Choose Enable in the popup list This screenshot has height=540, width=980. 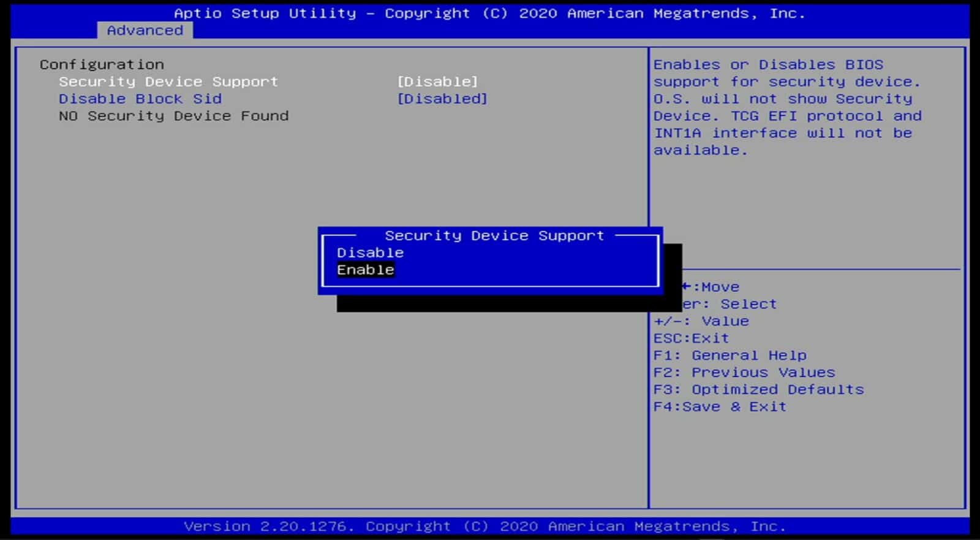[x=366, y=270]
